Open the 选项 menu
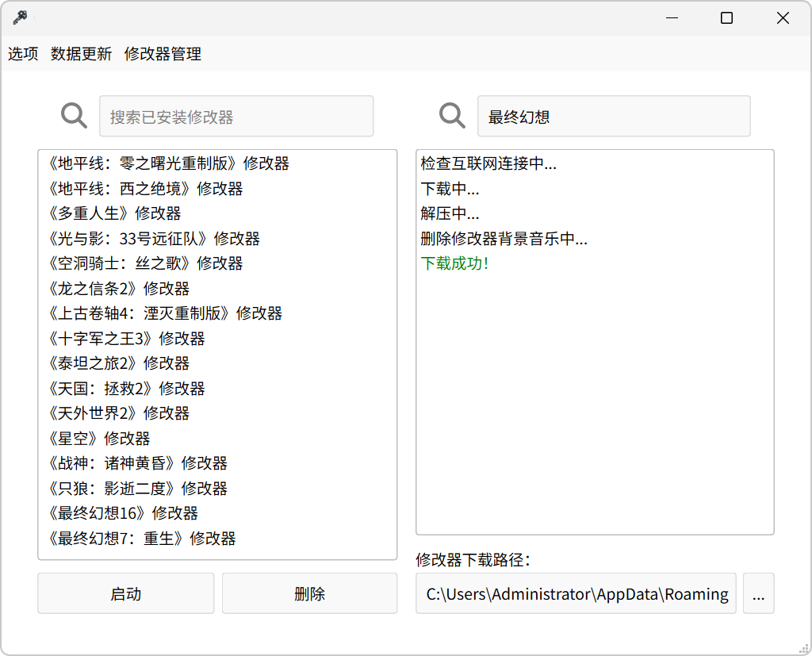 [x=23, y=53]
